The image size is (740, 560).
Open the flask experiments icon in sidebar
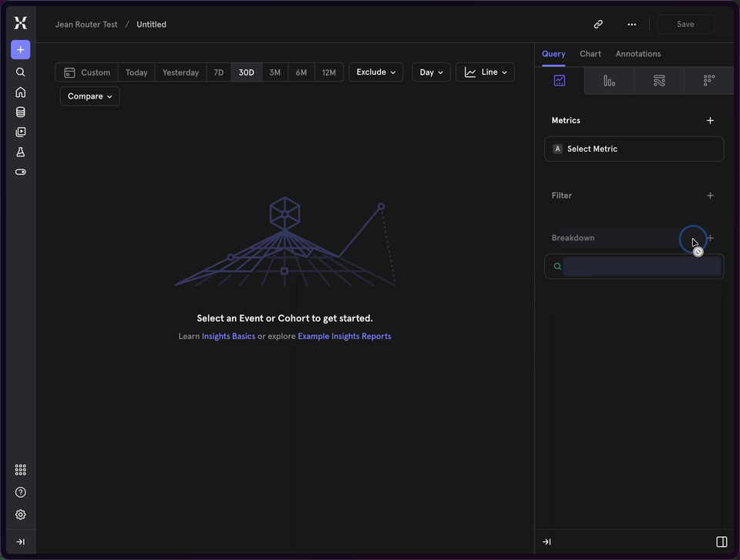[x=21, y=153]
